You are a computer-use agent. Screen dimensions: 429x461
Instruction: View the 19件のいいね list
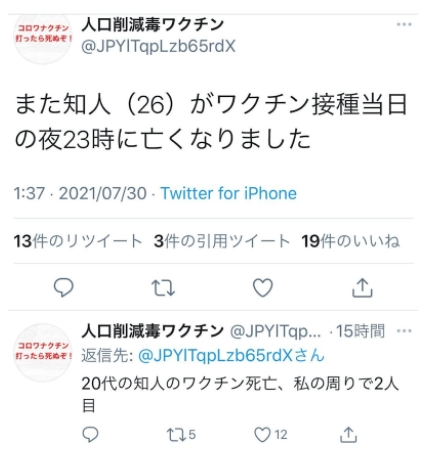[x=350, y=241]
